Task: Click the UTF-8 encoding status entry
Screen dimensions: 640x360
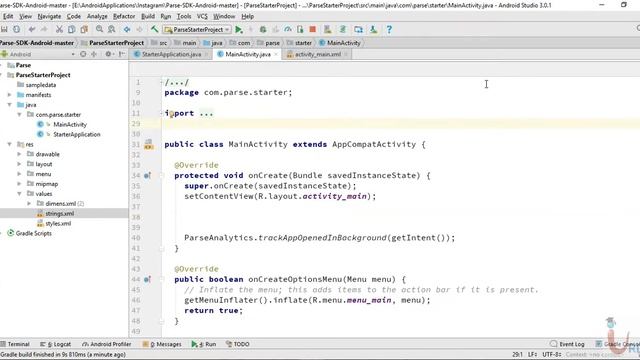Action: [552, 354]
